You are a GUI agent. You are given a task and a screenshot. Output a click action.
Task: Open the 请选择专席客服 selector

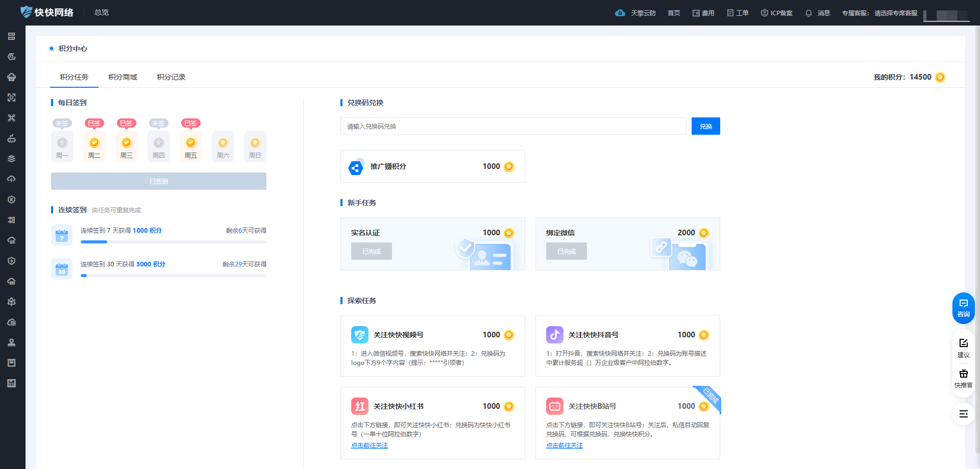pyautogui.click(x=896, y=13)
